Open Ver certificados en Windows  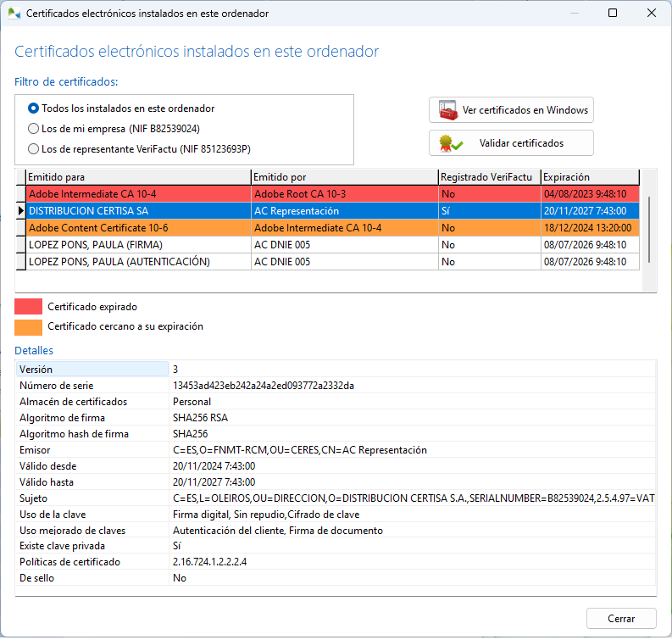pos(510,110)
